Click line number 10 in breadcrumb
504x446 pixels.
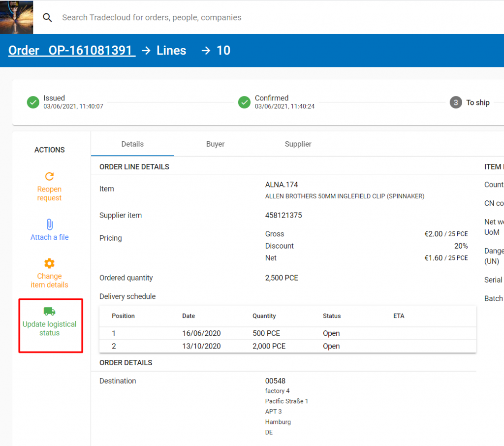[x=223, y=51]
